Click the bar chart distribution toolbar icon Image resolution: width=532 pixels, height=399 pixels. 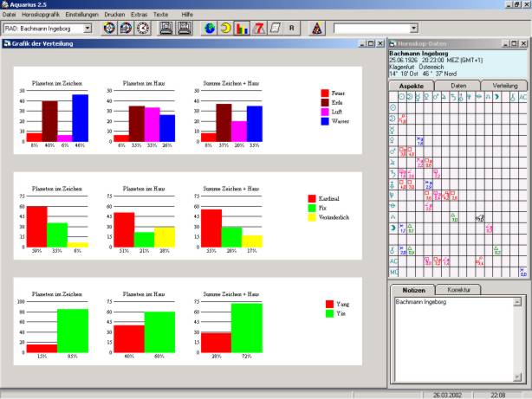(x=242, y=28)
